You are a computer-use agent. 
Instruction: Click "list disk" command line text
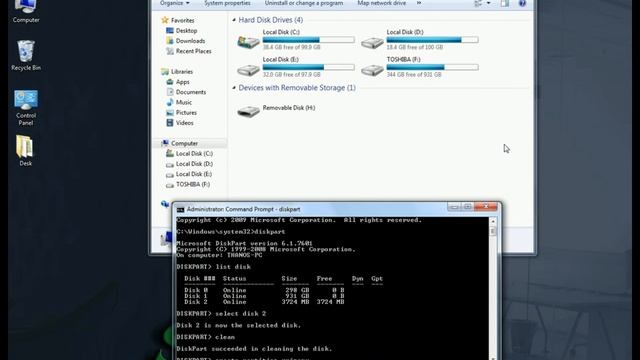coord(233,267)
